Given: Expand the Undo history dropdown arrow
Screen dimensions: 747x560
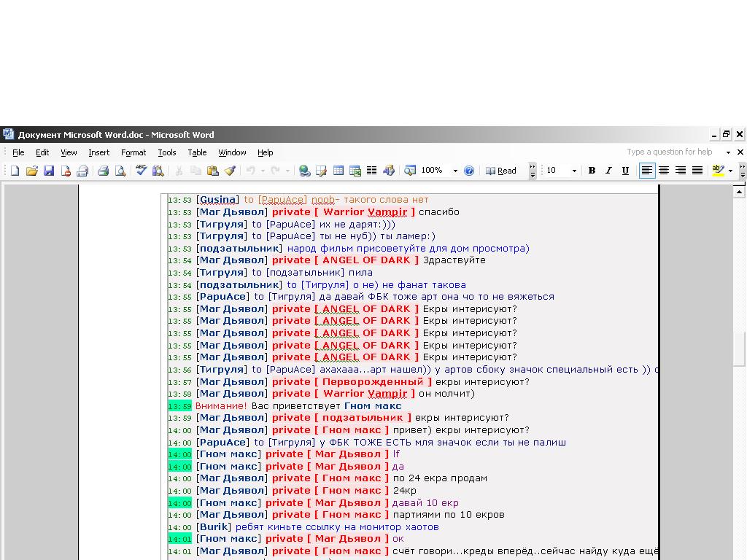Looking at the screenshot, I should click(262, 171).
